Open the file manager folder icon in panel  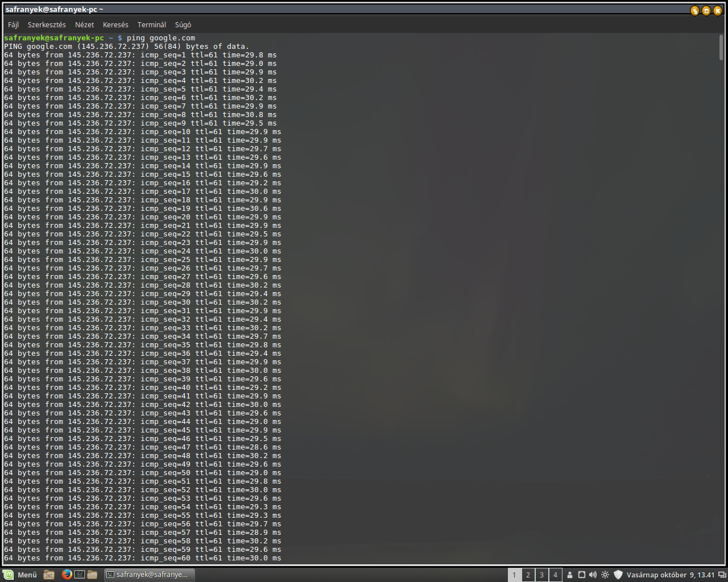[x=92, y=575]
